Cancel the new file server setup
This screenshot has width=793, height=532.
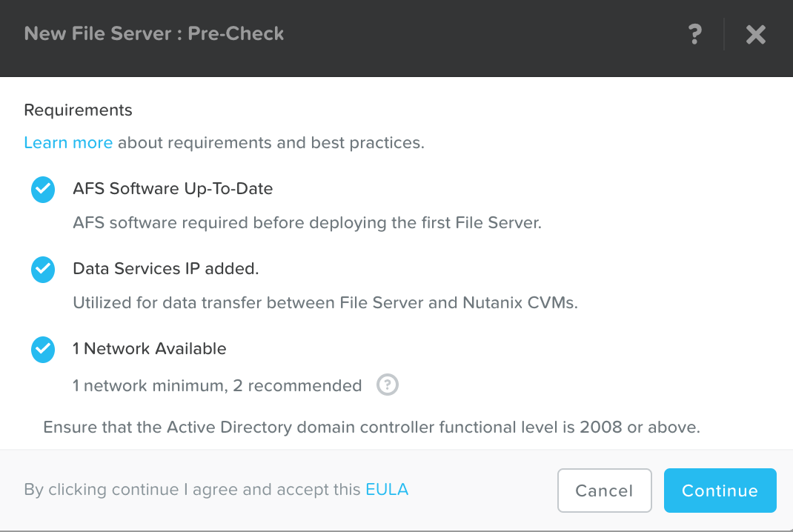click(604, 491)
